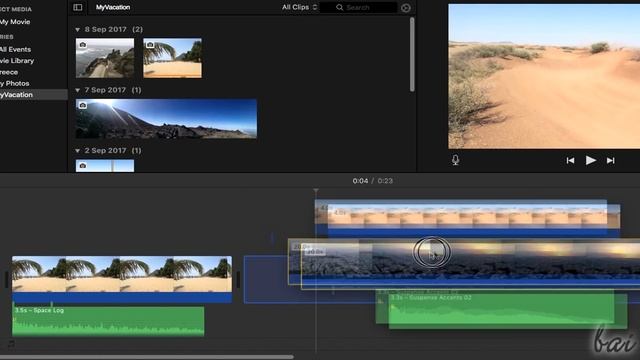Select All Events in the sidebar

(x=16, y=49)
